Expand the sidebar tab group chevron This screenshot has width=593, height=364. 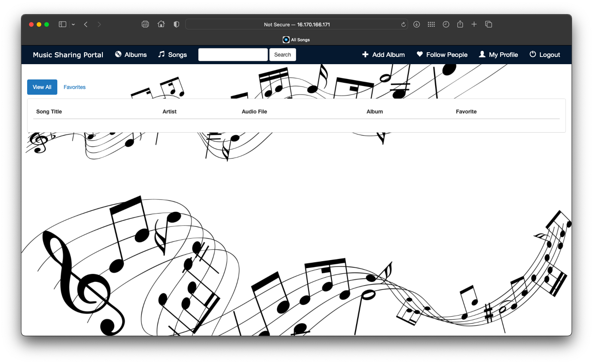[x=73, y=24]
